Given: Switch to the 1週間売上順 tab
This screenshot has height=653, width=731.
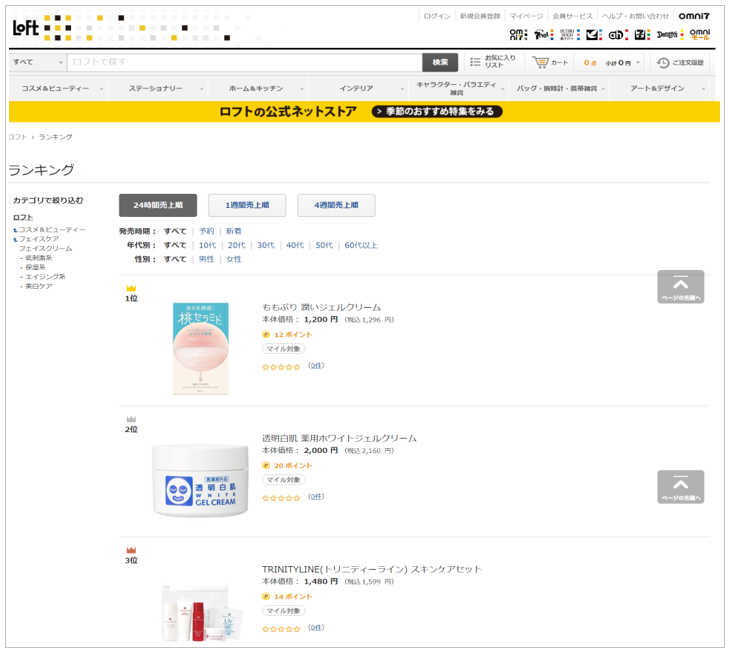Looking at the screenshot, I should click(x=247, y=205).
